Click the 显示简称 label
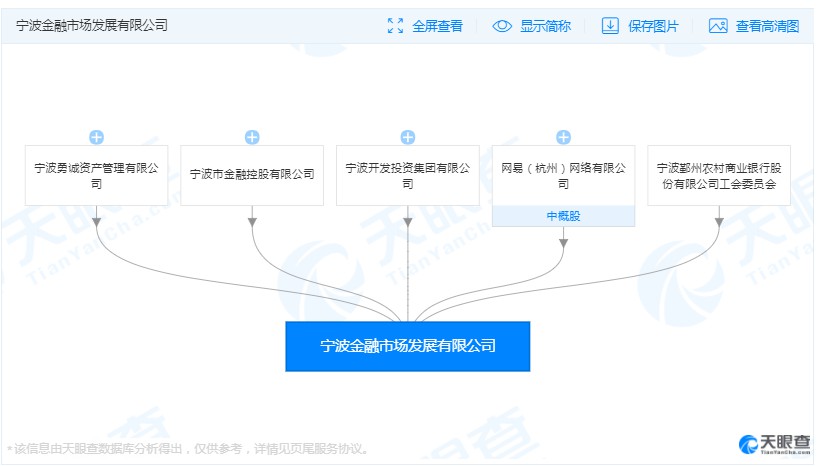 545,26
